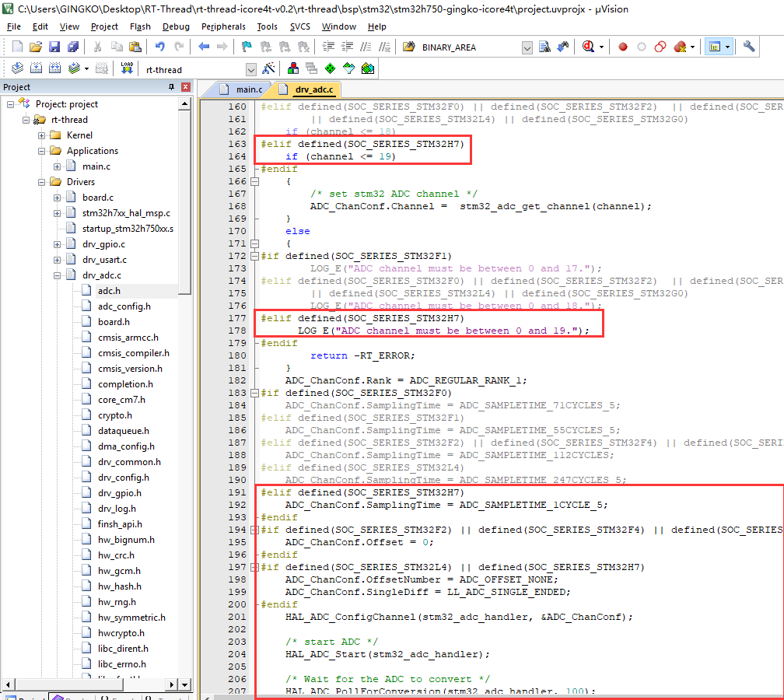
Task: Click the Download (LOAD) to flash icon
Action: click(127, 69)
